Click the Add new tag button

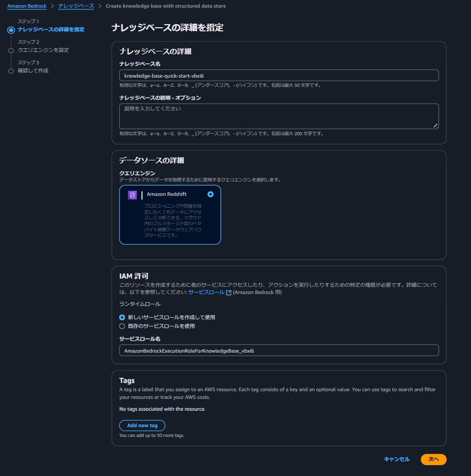(142, 425)
